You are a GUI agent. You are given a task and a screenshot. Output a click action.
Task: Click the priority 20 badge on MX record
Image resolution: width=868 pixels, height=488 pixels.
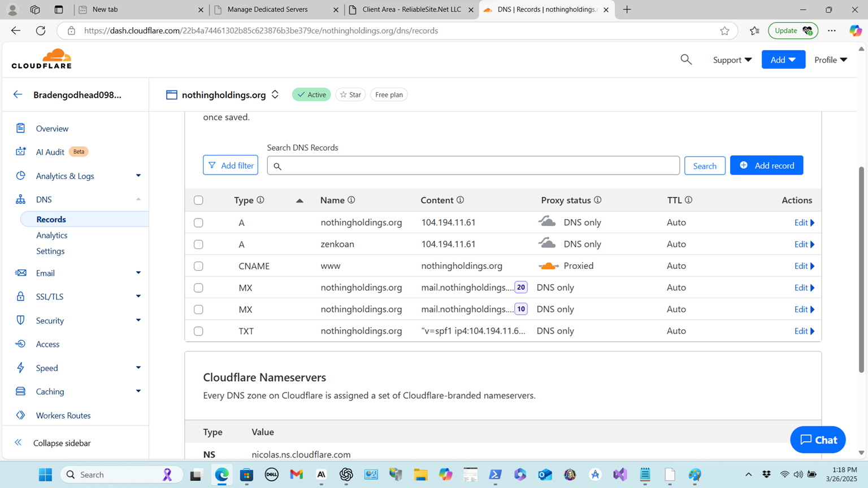tap(521, 287)
